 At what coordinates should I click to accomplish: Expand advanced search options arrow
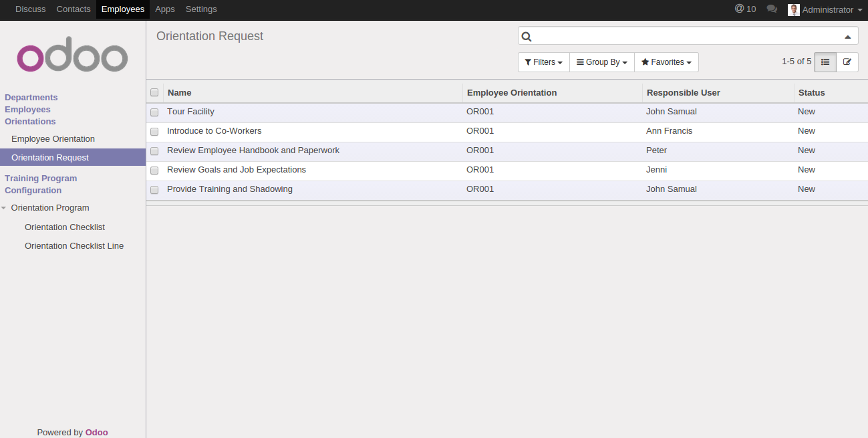click(x=847, y=37)
